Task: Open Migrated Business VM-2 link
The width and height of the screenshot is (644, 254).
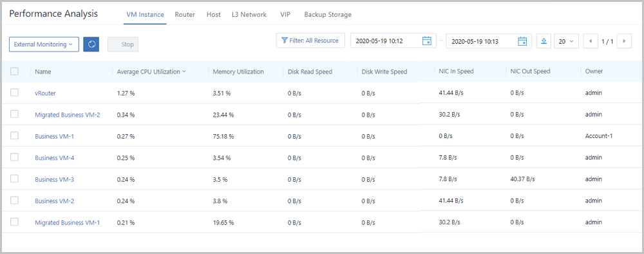Action: coord(68,115)
